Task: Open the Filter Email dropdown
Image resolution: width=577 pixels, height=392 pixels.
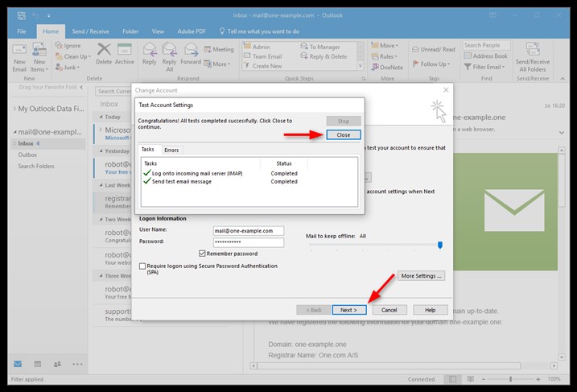Action: [484, 67]
